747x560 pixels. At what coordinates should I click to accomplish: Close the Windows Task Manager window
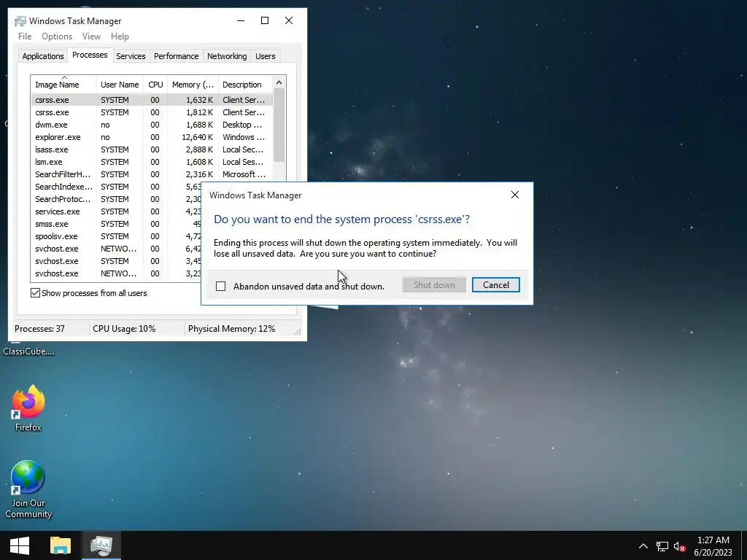click(x=289, y=20)
